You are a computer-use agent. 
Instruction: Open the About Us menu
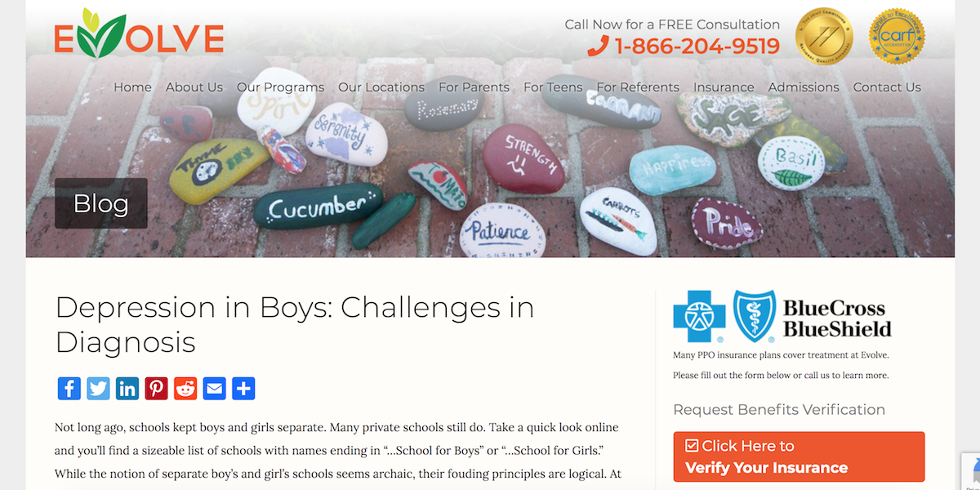coord(194,87)
